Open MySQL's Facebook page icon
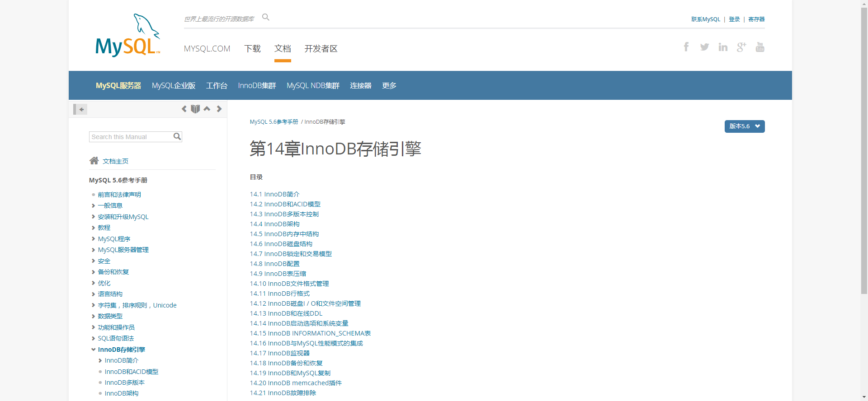This screenshot has height=401, width=868. pos(686,47)
